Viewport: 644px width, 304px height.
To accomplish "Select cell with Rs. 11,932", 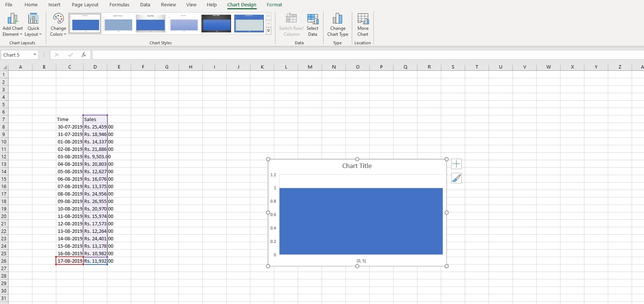I will click(95, 261).
